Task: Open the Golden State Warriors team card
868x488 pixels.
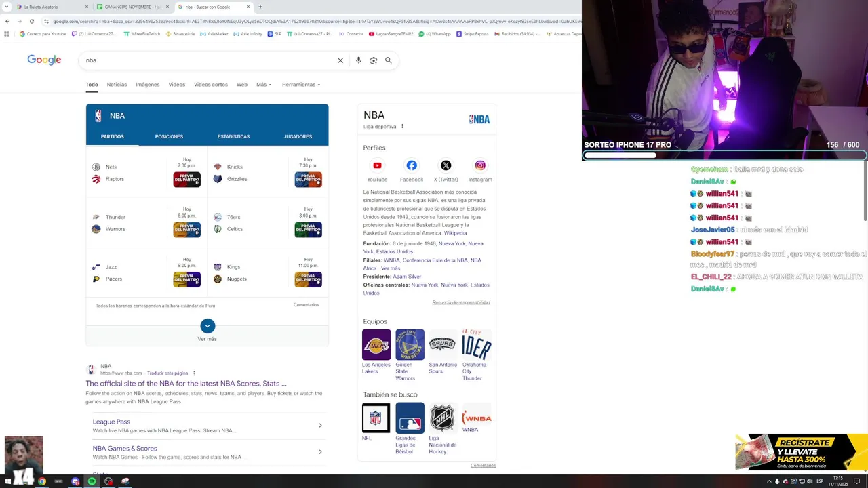Action: coord(410,355)
